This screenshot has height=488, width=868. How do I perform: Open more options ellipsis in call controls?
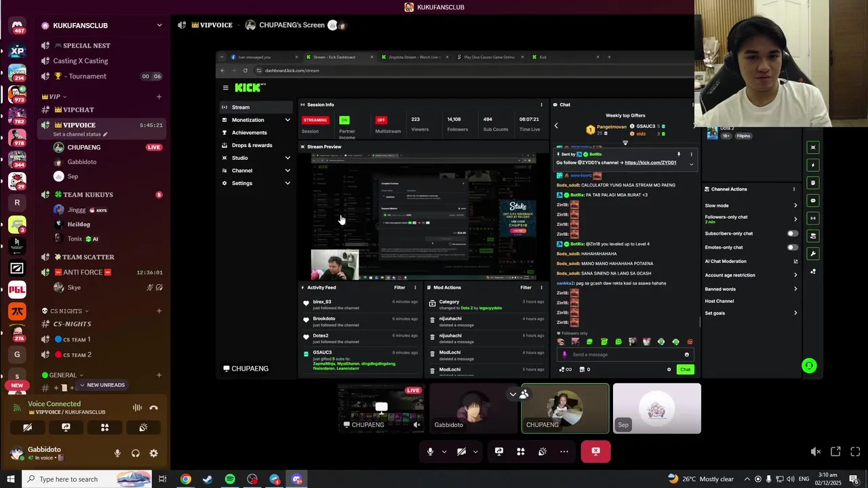pos(564,451)
